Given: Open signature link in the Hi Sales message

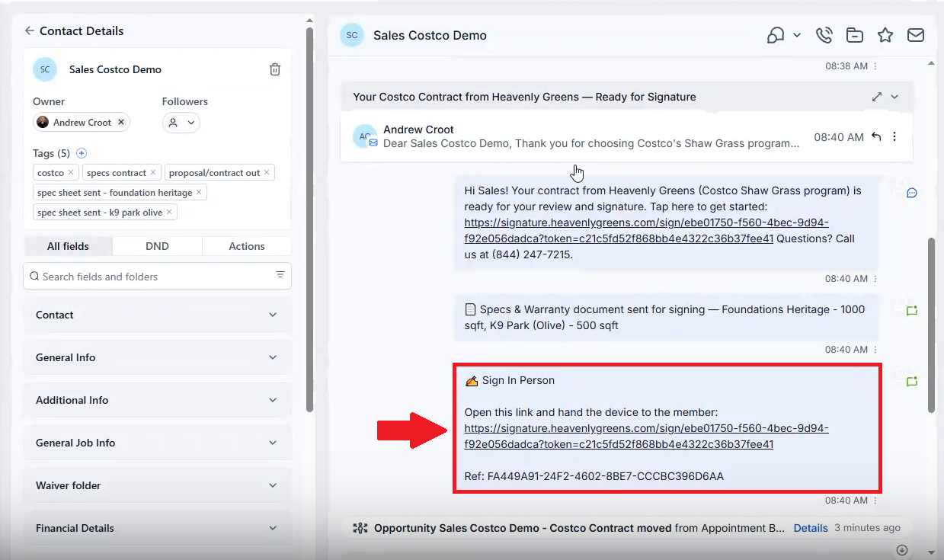Looking at the screenshot, I should [x=646, y=230].
